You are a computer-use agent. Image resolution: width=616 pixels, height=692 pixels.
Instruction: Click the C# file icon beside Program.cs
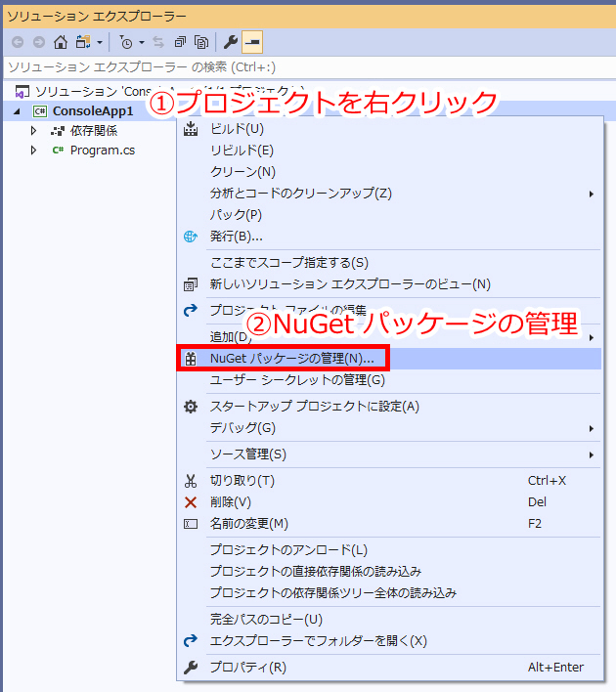58,151
